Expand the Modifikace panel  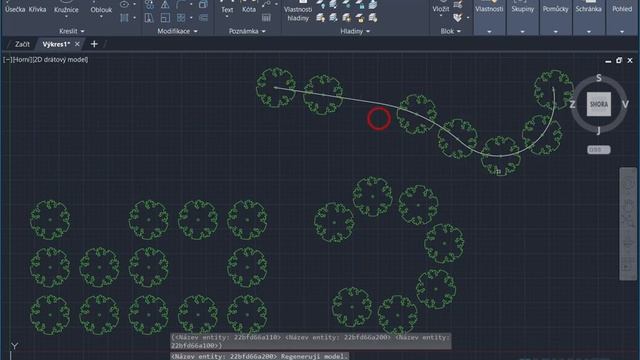(x=177, y=31)
